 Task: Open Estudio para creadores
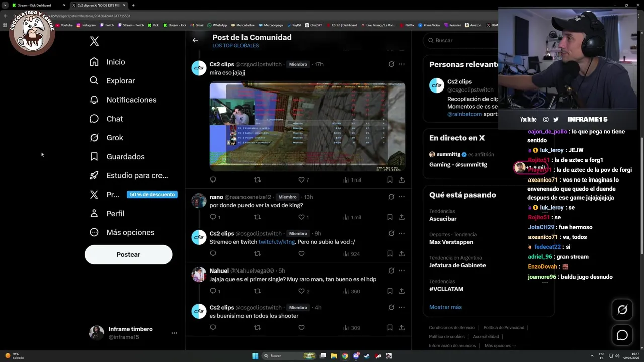click(128, 175)
